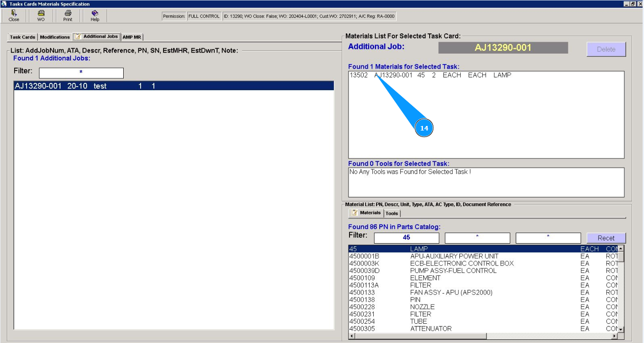Select part 45 LAMP in the catalog
This screenshot has width=644, height=343.
tap(483, 249)
